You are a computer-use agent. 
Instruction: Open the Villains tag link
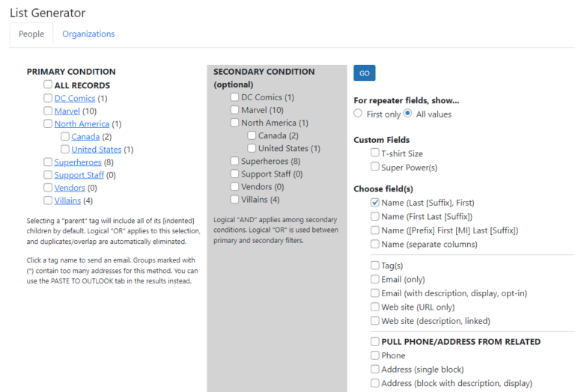point(67,200)
